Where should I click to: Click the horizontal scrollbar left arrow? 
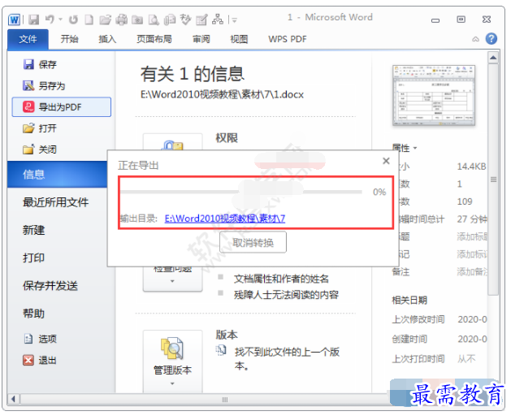13,399
